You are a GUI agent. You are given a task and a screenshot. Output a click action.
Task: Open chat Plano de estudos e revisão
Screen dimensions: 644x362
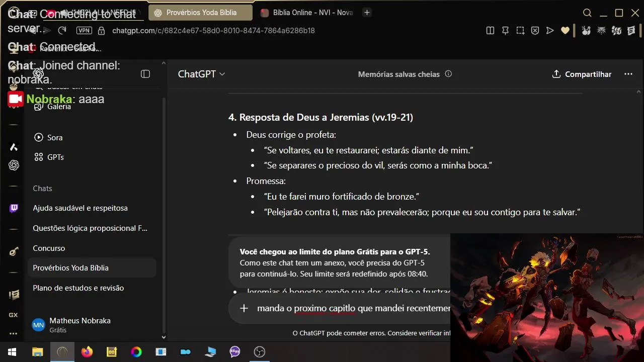[78, 288]
